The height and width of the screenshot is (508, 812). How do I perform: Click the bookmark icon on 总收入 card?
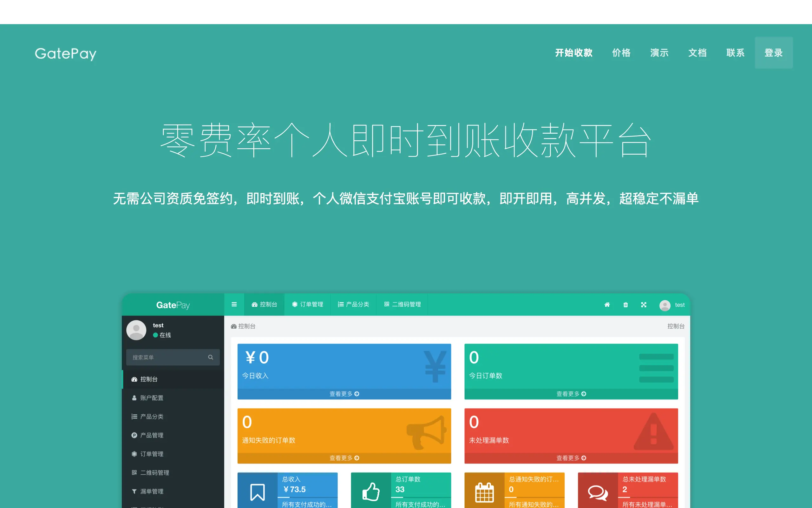pyautogui.click(x=257, y=492)
